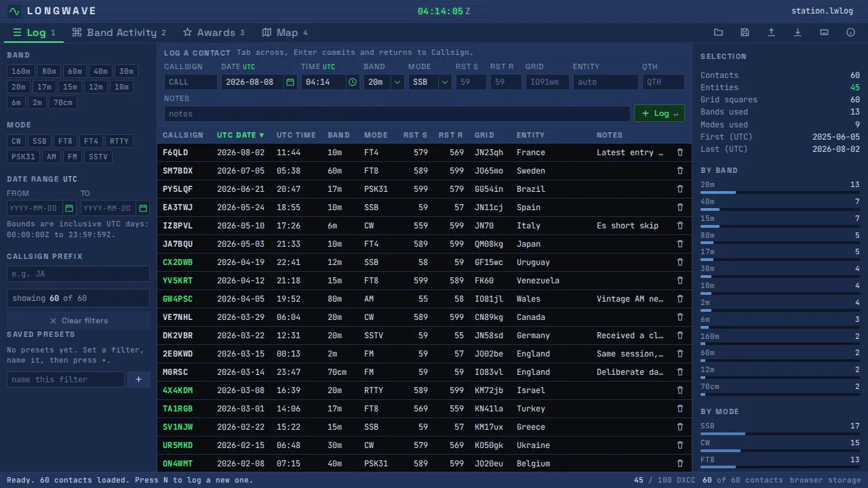This screenshot has width=868, height=488.
Task: Sort by the GRID column header
Action: 484,135
